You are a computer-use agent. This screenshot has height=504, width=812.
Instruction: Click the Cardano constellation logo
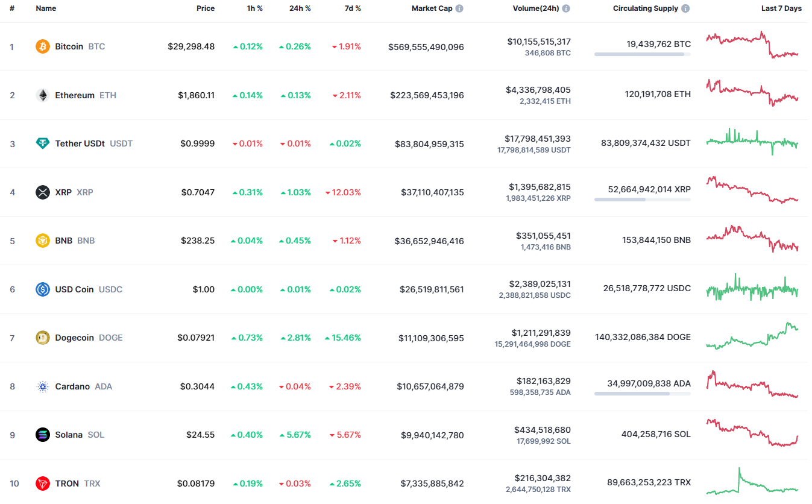(42, 386)
